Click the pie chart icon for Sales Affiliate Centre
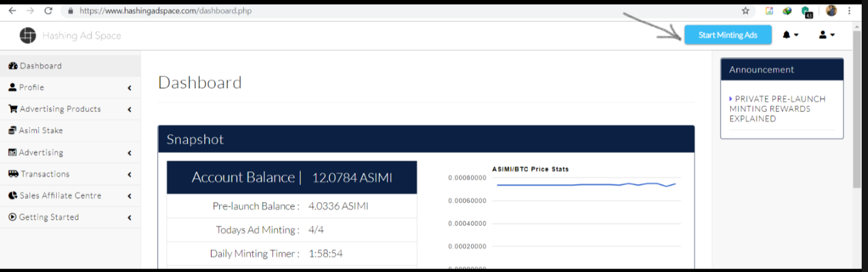 13,196
